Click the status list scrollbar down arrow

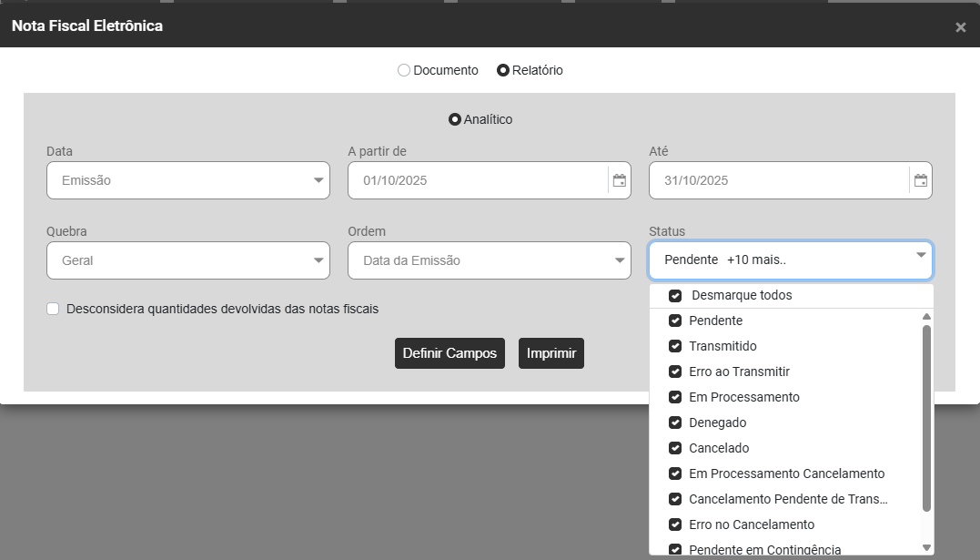[x=927, y=548]
